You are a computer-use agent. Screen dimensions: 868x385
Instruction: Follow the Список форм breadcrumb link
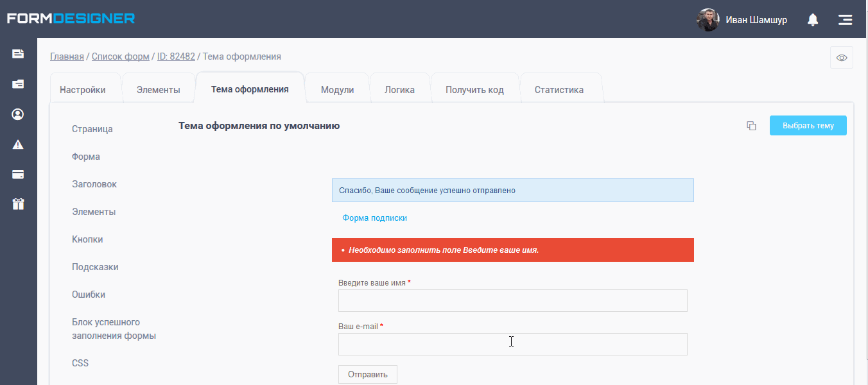click(x=120, y=56)
